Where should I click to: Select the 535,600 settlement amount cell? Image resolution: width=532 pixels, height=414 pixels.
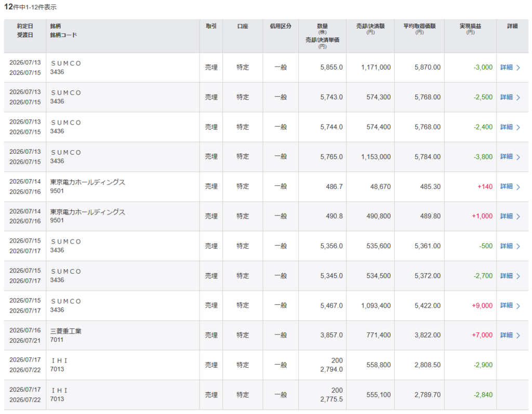(x=379, y=246)
